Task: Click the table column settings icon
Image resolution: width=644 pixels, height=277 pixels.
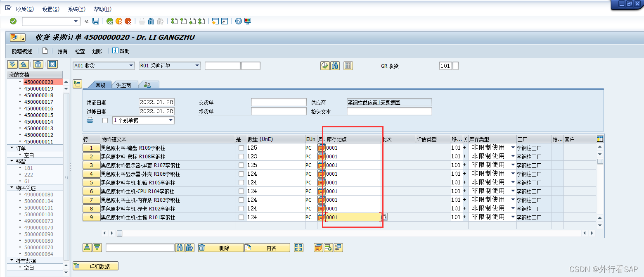Action: tap(600, 139)
